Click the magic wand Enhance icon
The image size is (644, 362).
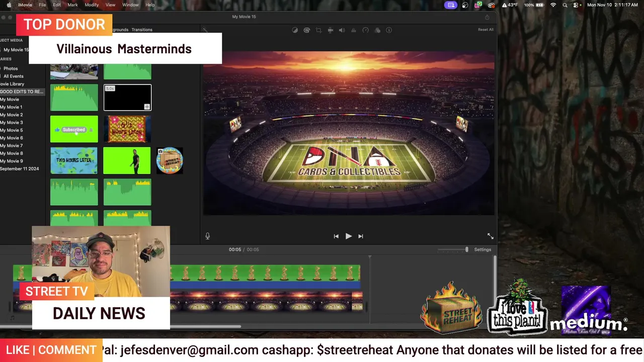[x=205, y=30]
